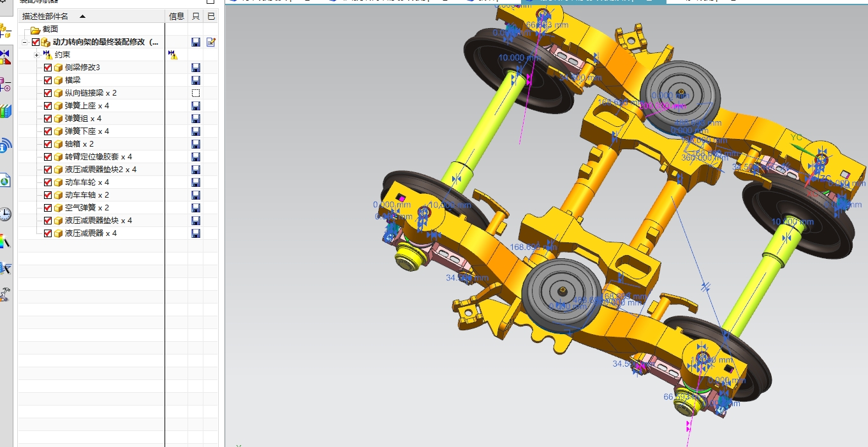Open the Part Navigator sidebar icon
Viewport: 868px width, 447px height.
tap(5, 84)
